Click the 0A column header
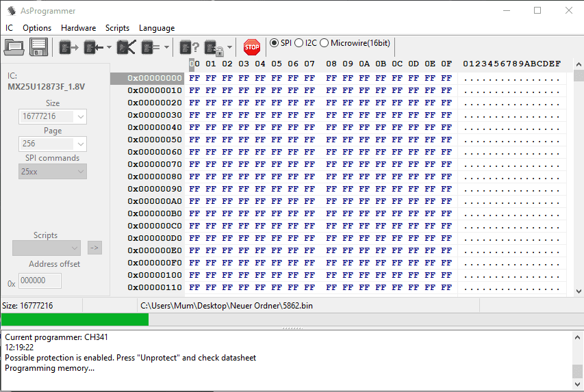Screen dimensions: 584x392 (364, 64)
